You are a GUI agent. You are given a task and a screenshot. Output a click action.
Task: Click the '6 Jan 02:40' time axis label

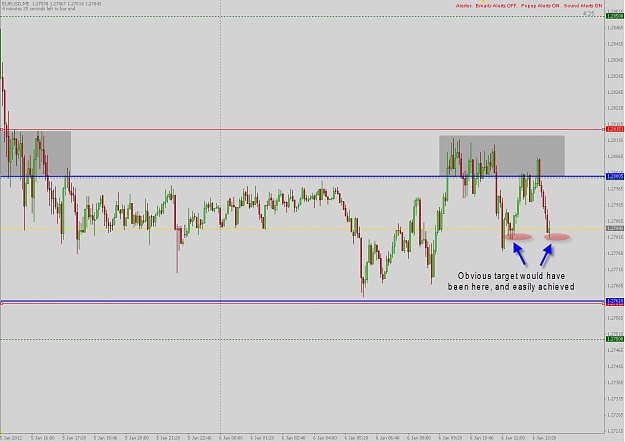tap(294, 438)
